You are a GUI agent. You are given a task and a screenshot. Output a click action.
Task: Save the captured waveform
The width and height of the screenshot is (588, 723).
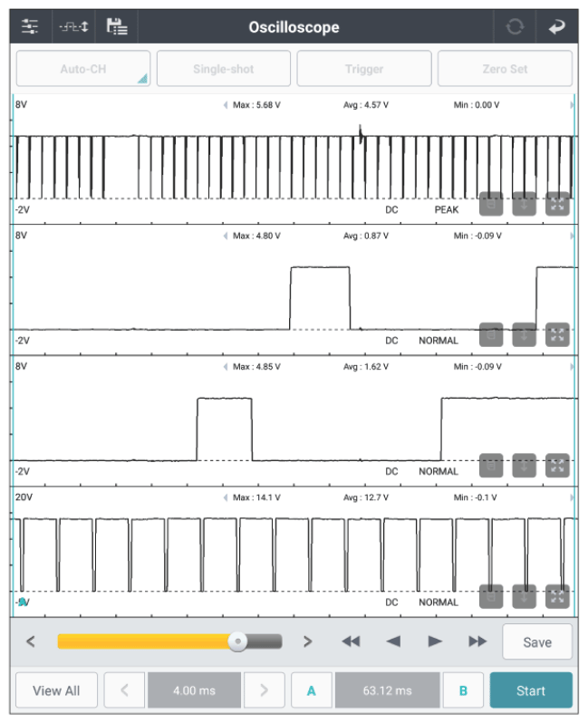pos(537,641)
